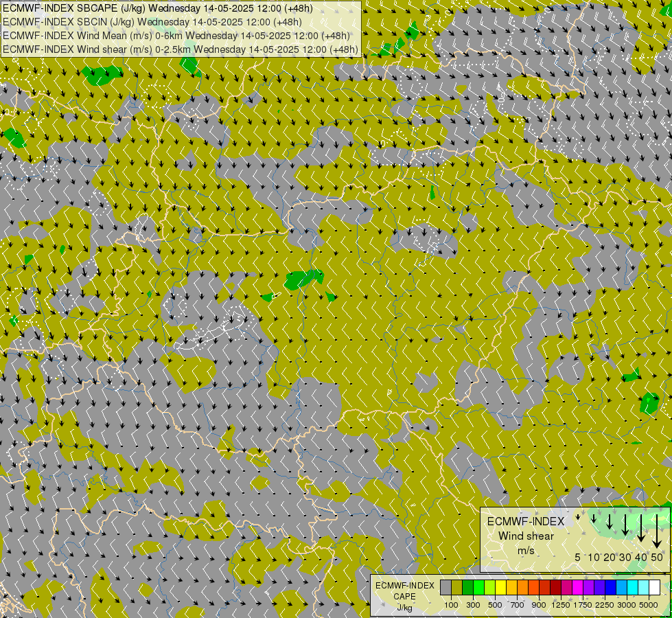Click the 'J/kg' unit text in CAPE legend
Viewport: 672px width, 618px height.
click(x=404, y=608)
